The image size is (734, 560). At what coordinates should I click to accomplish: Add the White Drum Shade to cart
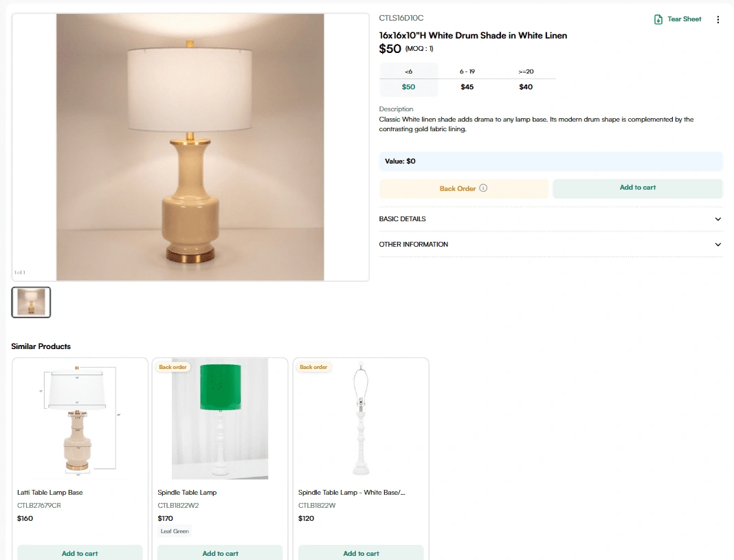(637, 188)
